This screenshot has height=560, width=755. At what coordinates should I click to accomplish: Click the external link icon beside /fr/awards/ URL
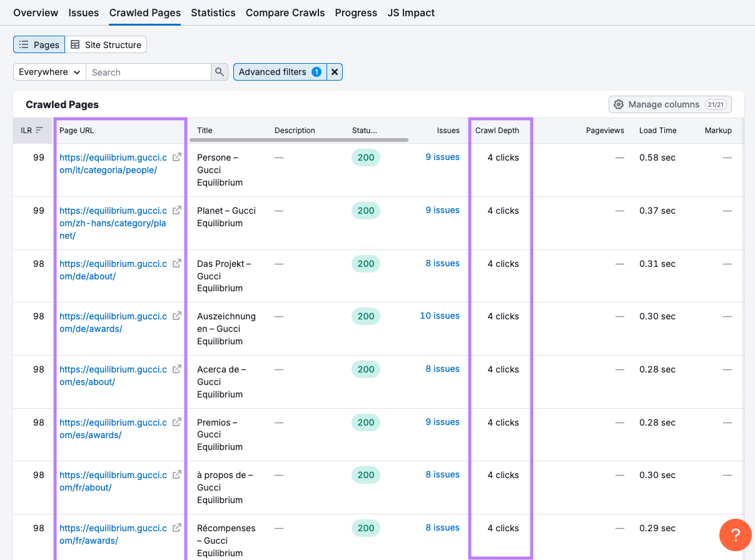click(x=176, y=527)
